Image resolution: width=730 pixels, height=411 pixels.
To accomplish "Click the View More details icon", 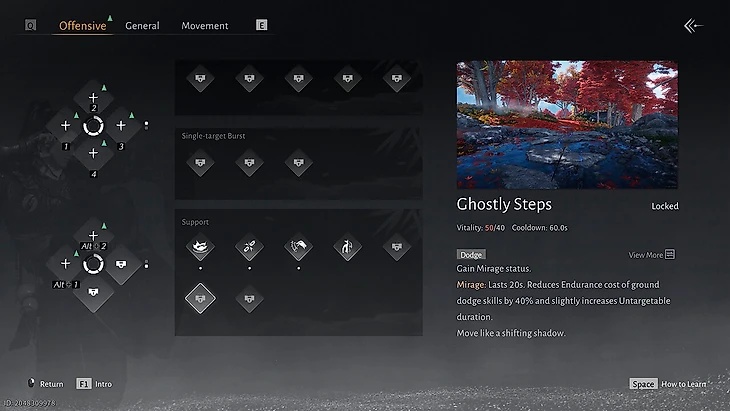I will tap(670, 254).
